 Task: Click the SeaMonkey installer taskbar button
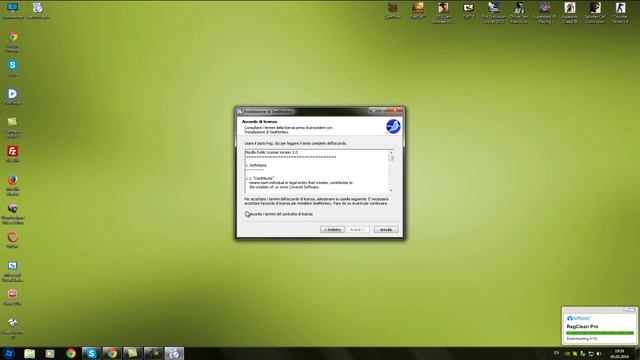click(174, 353)
